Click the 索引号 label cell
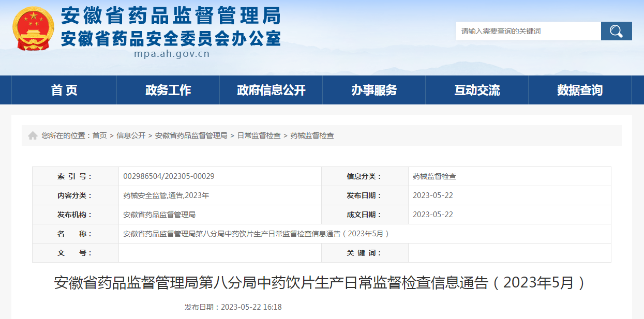644x319 pixels. click(76, 176)
